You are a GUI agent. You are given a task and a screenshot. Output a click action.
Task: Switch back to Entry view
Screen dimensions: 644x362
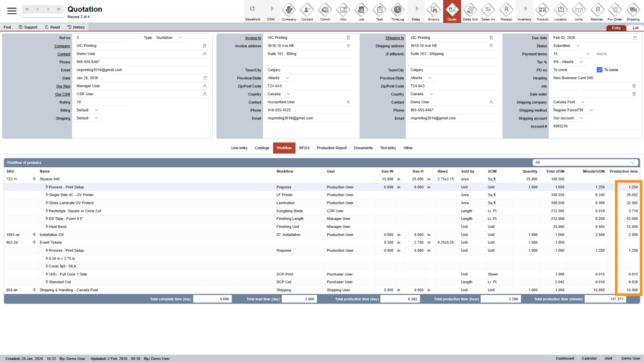pos(616,28)
